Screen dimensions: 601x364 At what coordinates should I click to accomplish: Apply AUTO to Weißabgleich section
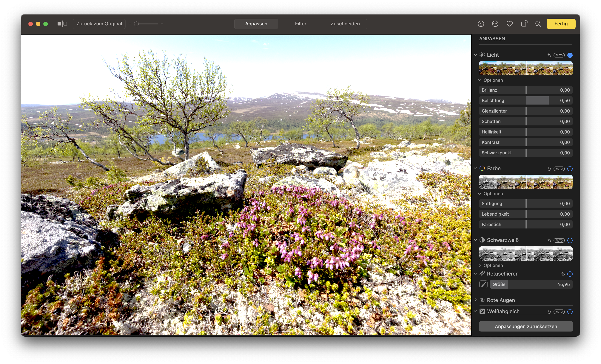pyautogui.click(x=559, y=312)
